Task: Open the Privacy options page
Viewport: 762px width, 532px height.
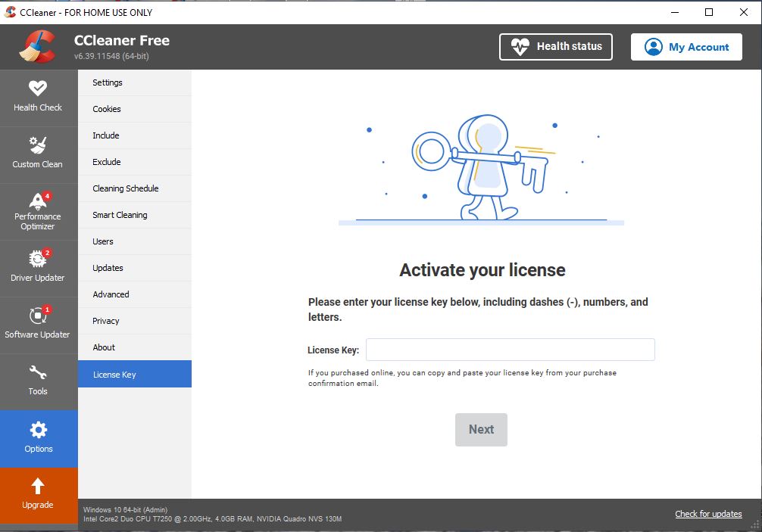Action: point(106,321)
